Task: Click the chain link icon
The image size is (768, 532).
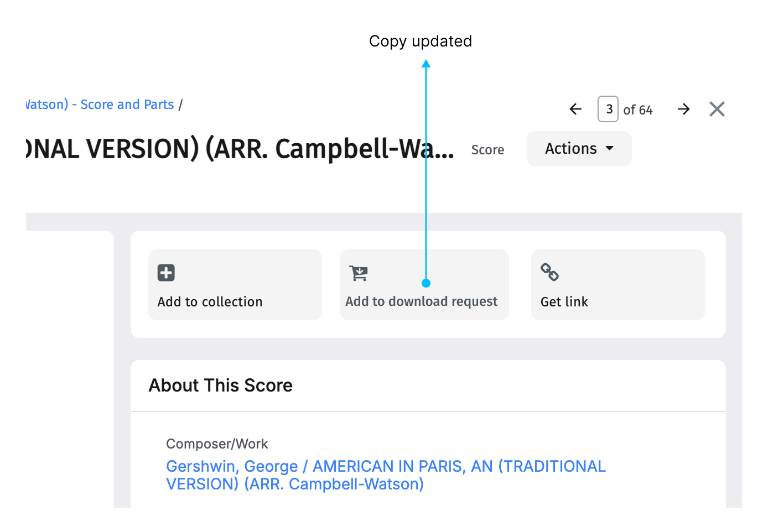Action: (x=549, y=272)
